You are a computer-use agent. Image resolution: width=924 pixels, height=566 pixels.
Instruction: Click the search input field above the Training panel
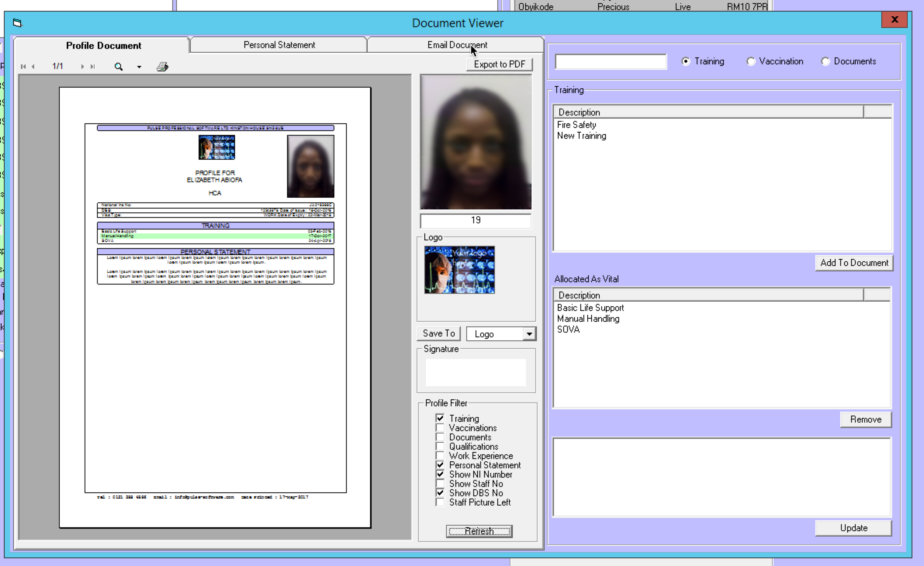coord(611,62)
